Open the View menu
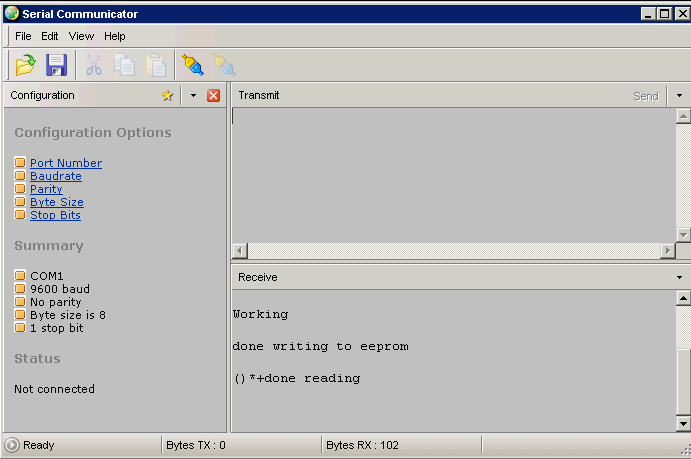This screenshot has width=691, height=459. 81,36
